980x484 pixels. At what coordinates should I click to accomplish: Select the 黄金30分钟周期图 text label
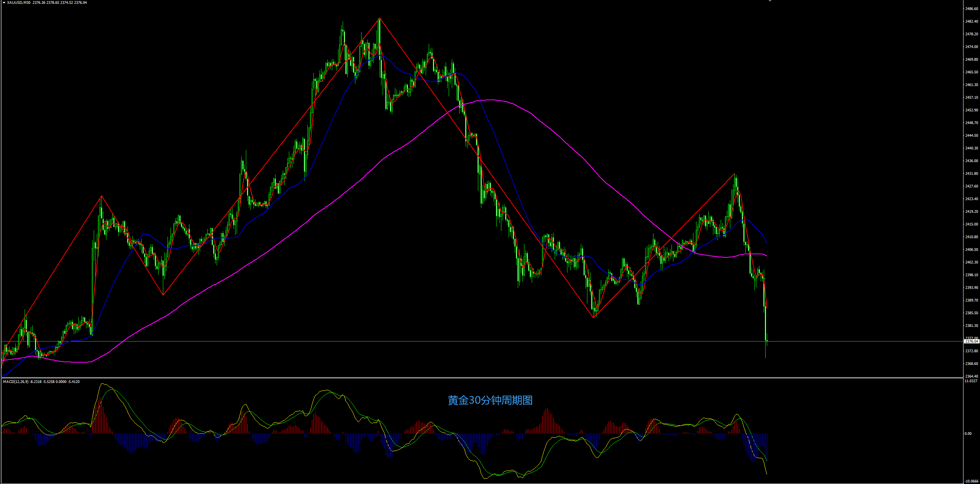490,400
